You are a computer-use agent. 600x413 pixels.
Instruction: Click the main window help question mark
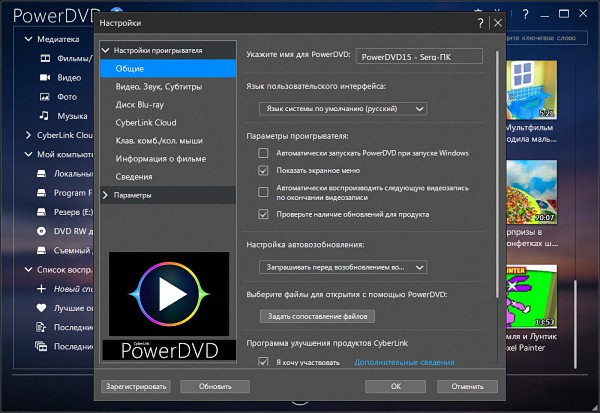pyautogui.click(x=526, y=15)
